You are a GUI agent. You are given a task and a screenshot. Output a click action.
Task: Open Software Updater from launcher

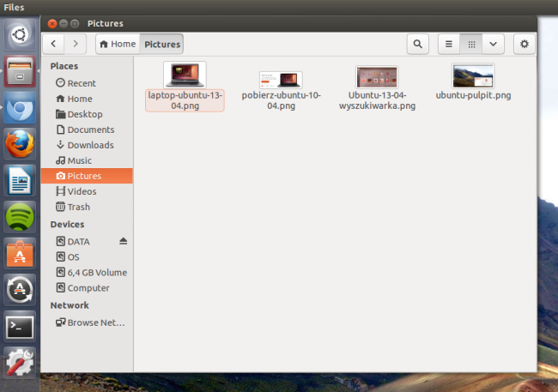(20, 290)
